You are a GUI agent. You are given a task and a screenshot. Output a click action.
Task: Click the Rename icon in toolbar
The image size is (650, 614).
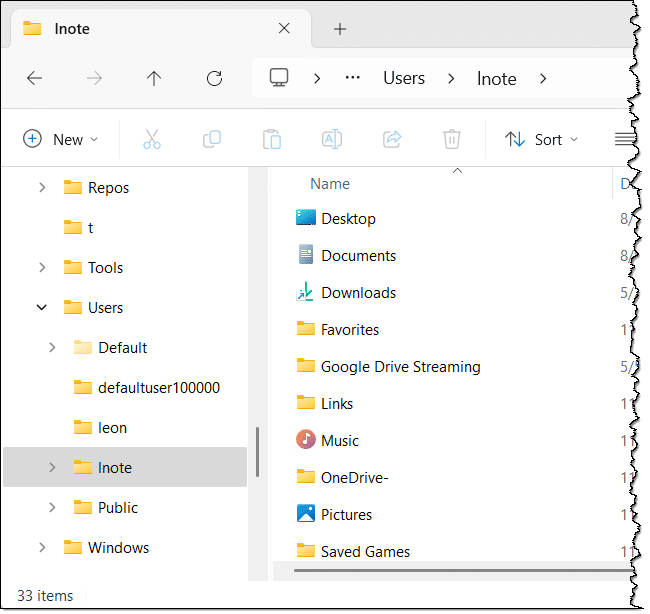tap(331, 139)
